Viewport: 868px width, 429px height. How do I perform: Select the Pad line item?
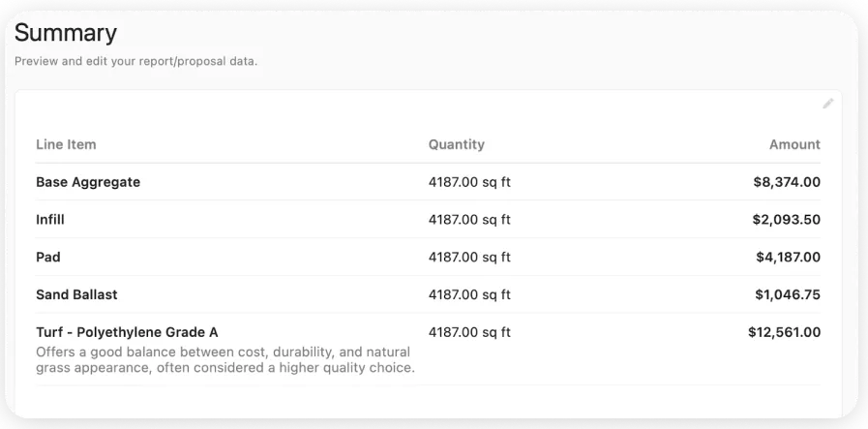pos(48,257)
